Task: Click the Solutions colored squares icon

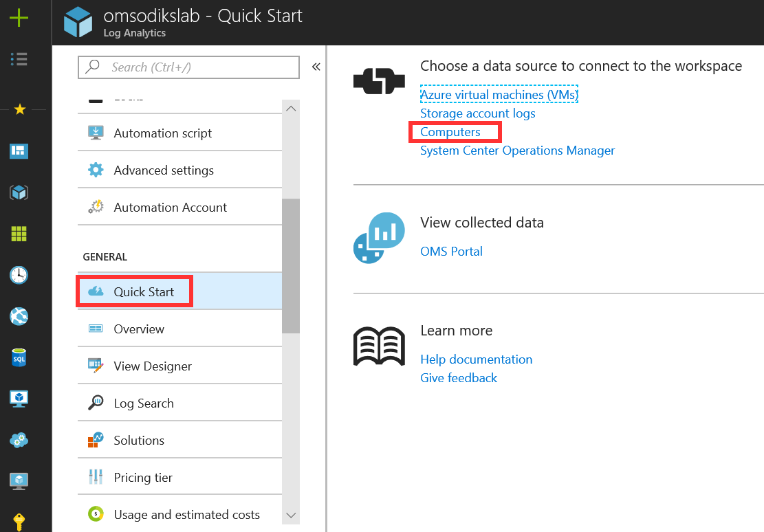Action: pyautogui.click(x=96, y=440)
